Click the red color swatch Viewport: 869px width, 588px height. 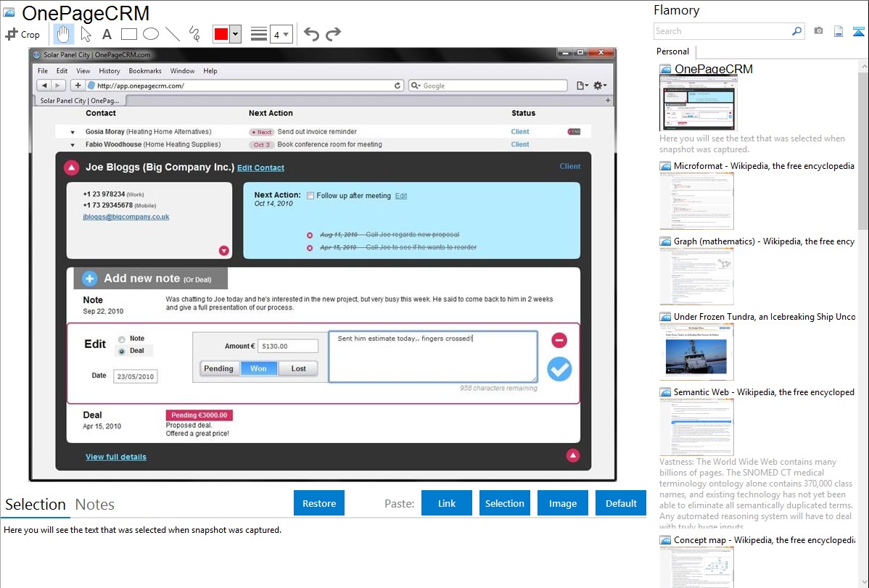coord(221,34)
